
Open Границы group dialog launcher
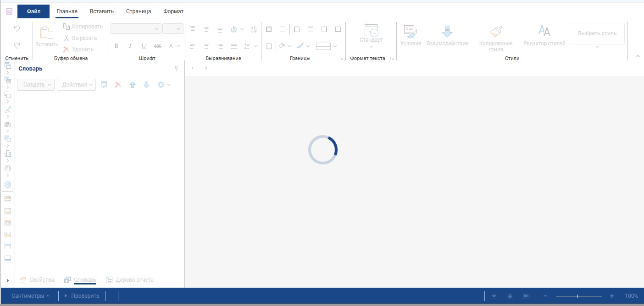pyautogui.click(x=341, y=59)
